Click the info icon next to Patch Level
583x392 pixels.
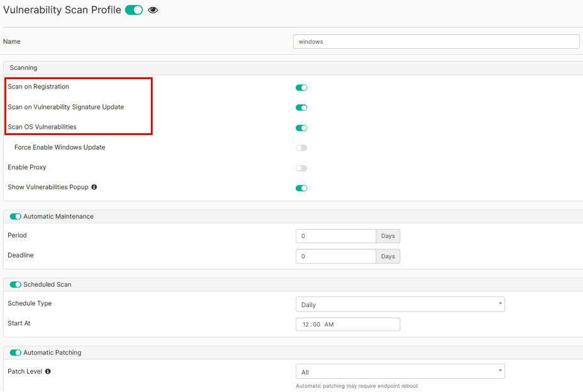48,371
